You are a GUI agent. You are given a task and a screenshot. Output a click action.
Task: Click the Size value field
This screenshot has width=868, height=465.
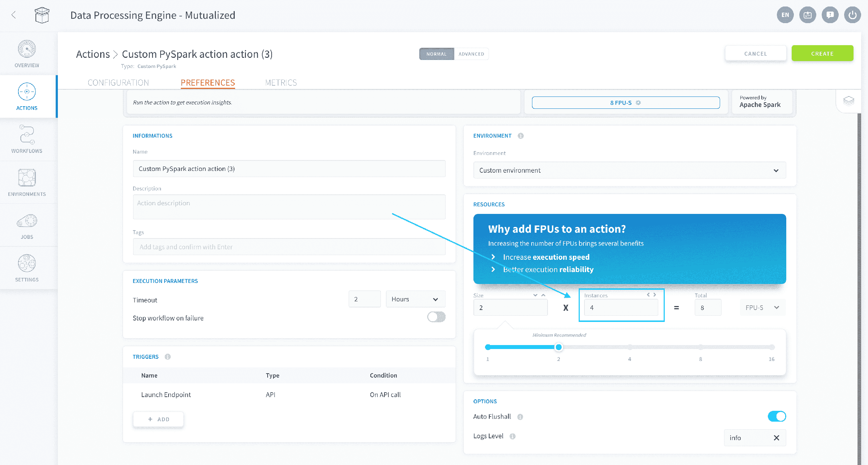510,307
